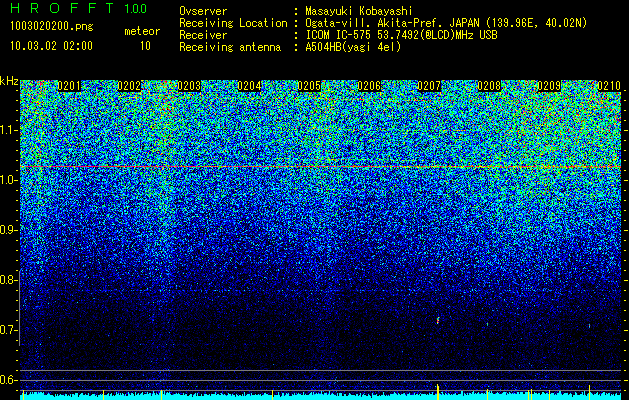Viewport: 629px width, 400px height.
Task: Click the kHz axis unit label
Action: pyautogui.click(x=9, y=81)
